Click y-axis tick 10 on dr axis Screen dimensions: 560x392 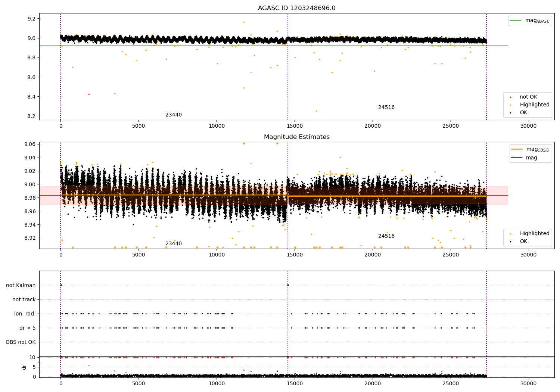point(32,357)
